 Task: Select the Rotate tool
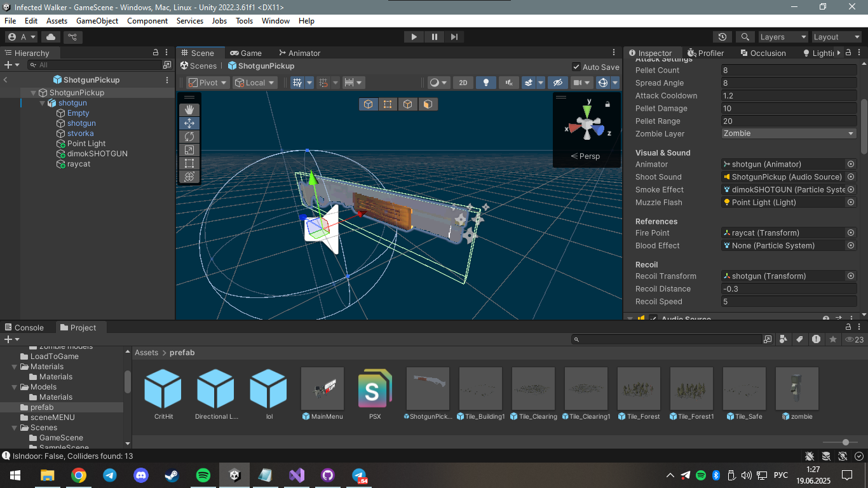pyautogui.click(x=189, y=137)
